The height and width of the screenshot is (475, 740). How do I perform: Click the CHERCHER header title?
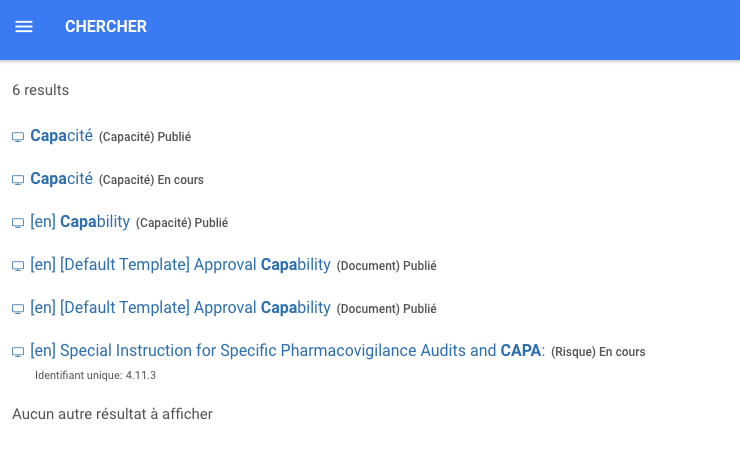click(x=106, y=27)
